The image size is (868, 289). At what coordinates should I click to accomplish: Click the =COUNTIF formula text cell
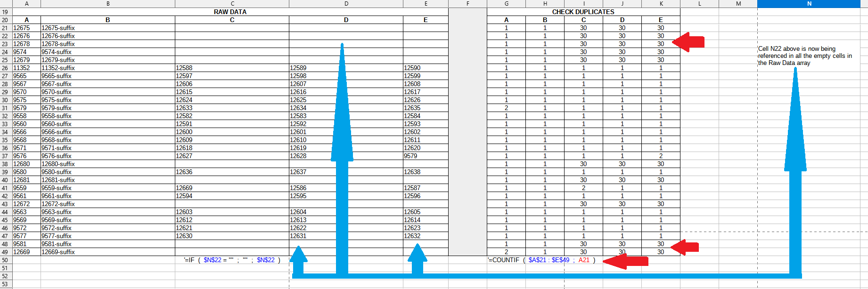click(x=541, y=260)
